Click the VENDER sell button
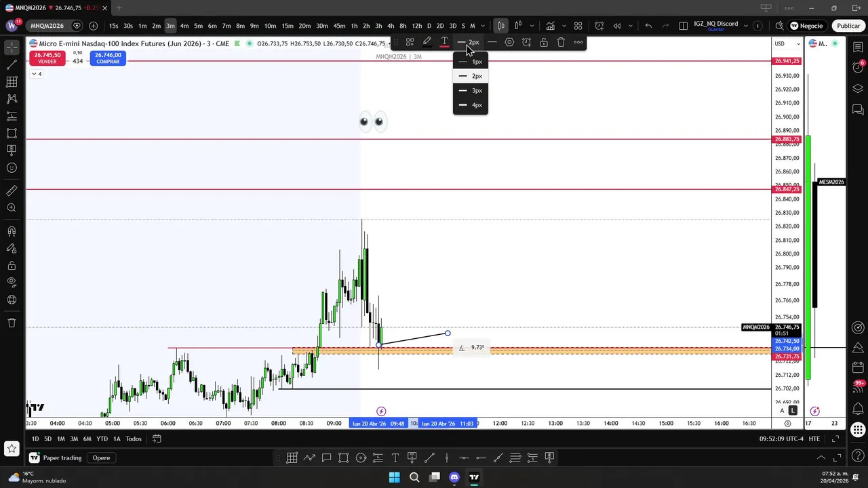The height and width of the screenshot is (488, 868). click(x=47, y=58)
